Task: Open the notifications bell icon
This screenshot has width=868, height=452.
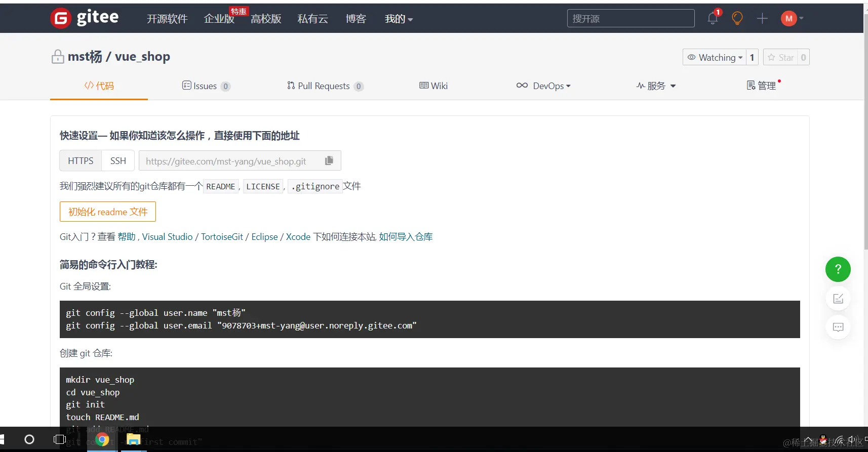Action: 713,19
